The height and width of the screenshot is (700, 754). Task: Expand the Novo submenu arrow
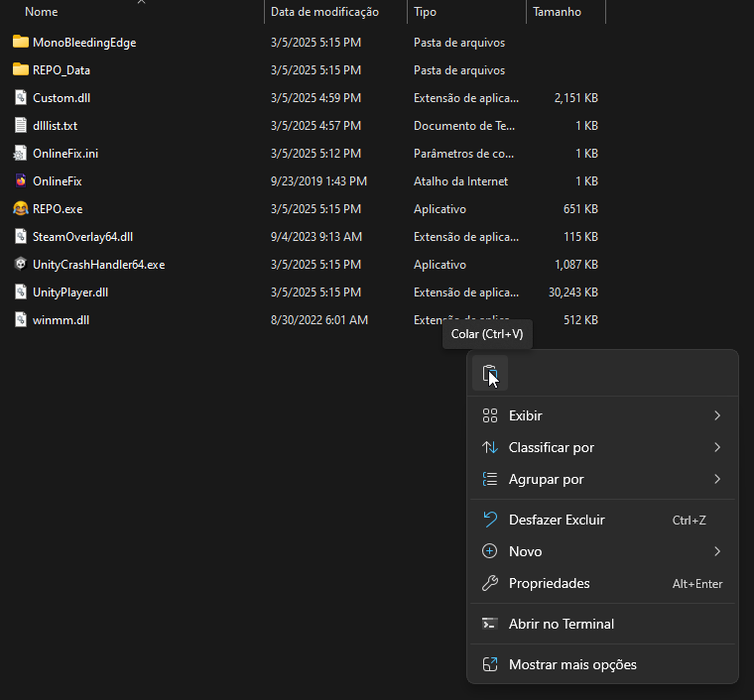(716, 551)
